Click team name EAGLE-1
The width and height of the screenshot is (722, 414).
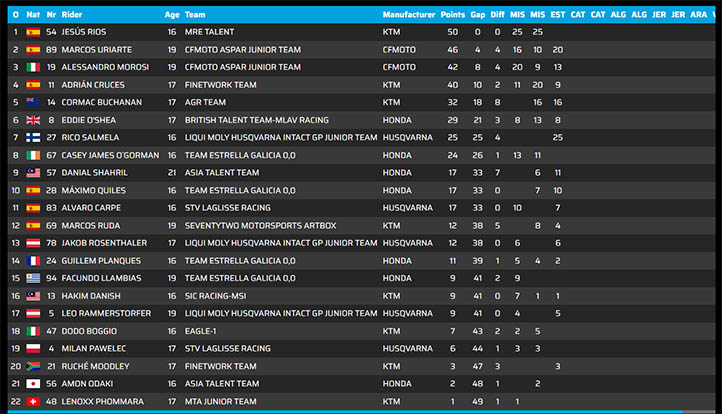200,331
